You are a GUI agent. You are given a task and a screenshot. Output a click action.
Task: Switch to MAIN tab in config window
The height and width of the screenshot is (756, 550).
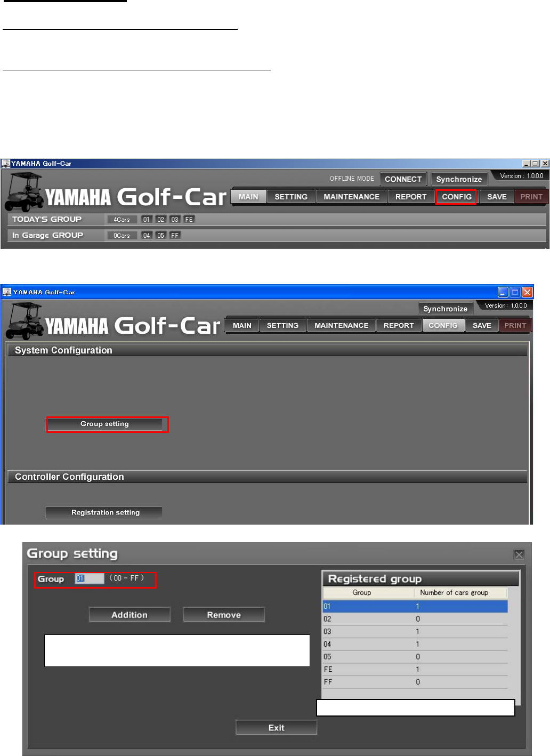[x=242, y=325]
